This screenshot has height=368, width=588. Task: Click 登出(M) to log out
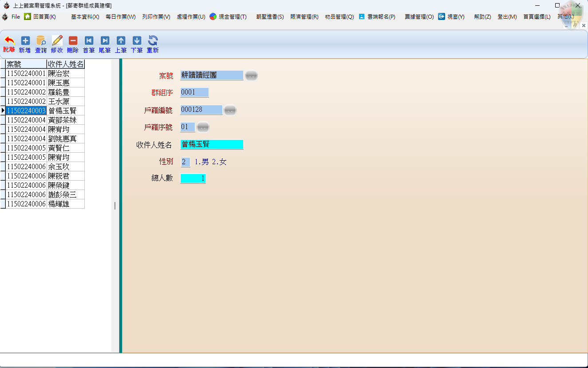click(x=506, y=16)
